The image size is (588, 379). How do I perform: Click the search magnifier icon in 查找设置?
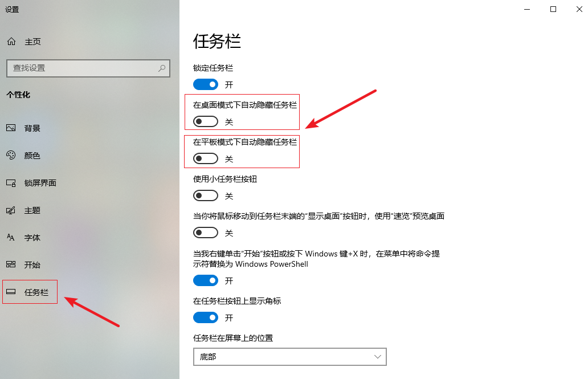point(162,68)
